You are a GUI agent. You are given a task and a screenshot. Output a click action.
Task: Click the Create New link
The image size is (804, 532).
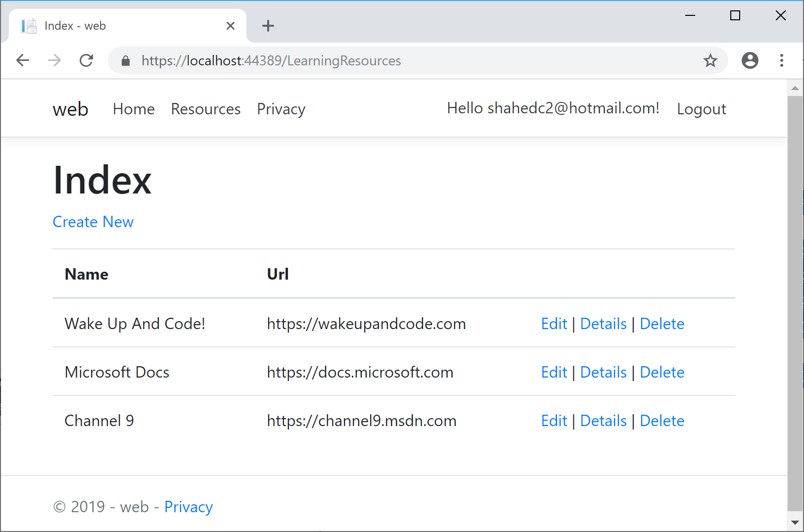coord(93,222)
